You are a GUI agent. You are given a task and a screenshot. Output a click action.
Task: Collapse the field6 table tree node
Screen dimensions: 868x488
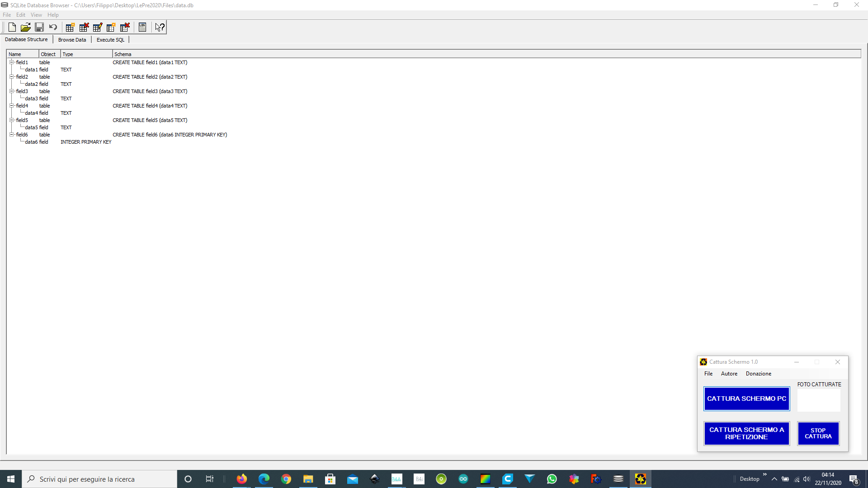point(12,135)
